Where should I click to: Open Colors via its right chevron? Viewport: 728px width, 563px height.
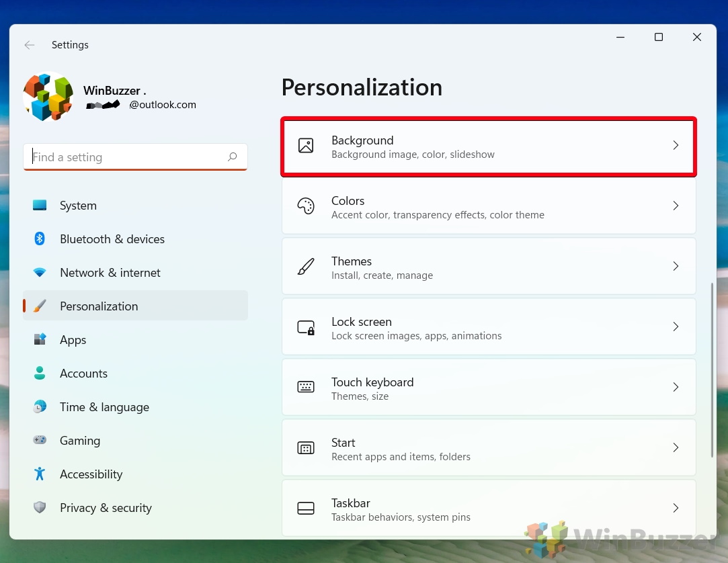pos(676,206)
